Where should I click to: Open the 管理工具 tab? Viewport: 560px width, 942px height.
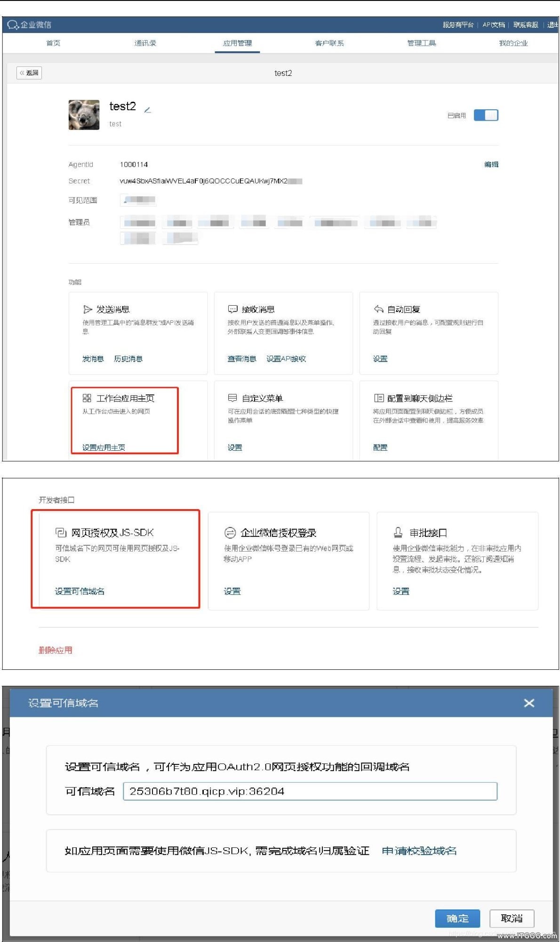[x=421, y=43]
